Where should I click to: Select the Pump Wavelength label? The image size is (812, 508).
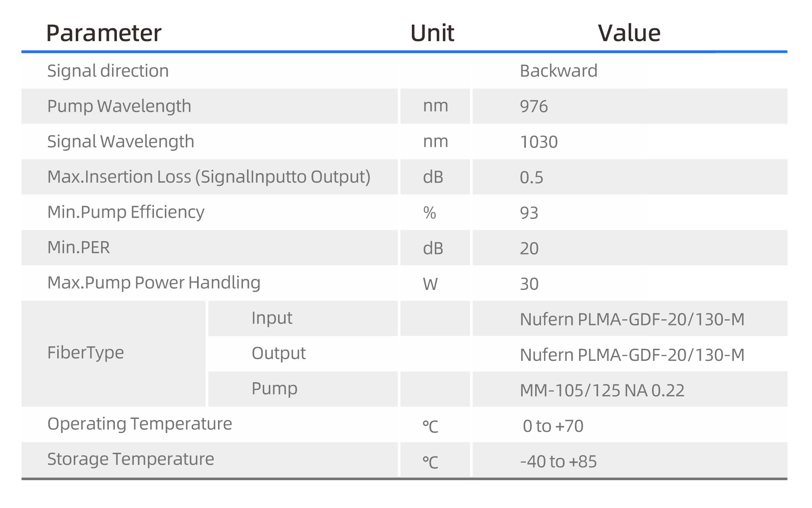[119, 106]
